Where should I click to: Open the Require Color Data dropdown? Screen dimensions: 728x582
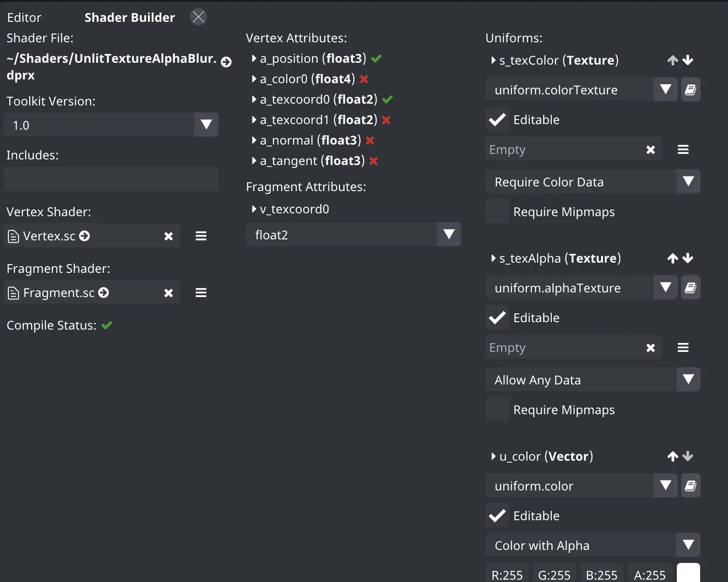click(x=593, y=182)
